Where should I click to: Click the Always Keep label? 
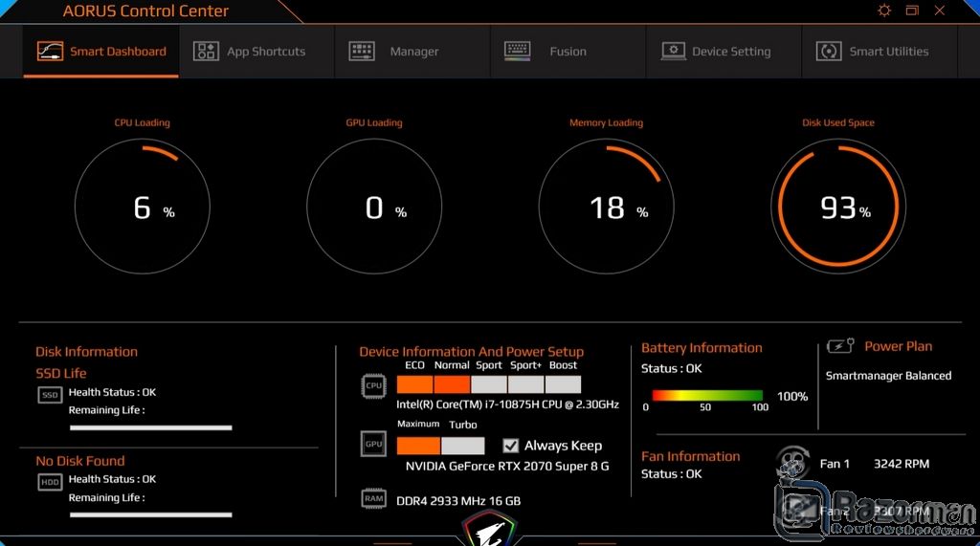[x=563, y=446]
